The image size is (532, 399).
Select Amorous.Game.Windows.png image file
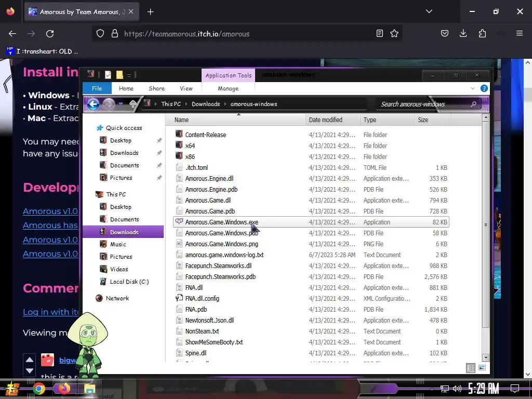click(x=221, y=244)
